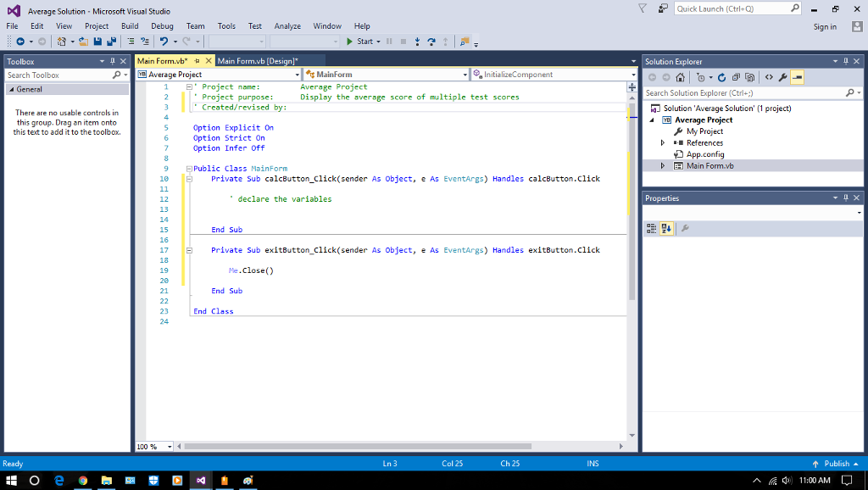Expand the References node
This screenshot has width=868, height=490.
(x=664, y=142)
